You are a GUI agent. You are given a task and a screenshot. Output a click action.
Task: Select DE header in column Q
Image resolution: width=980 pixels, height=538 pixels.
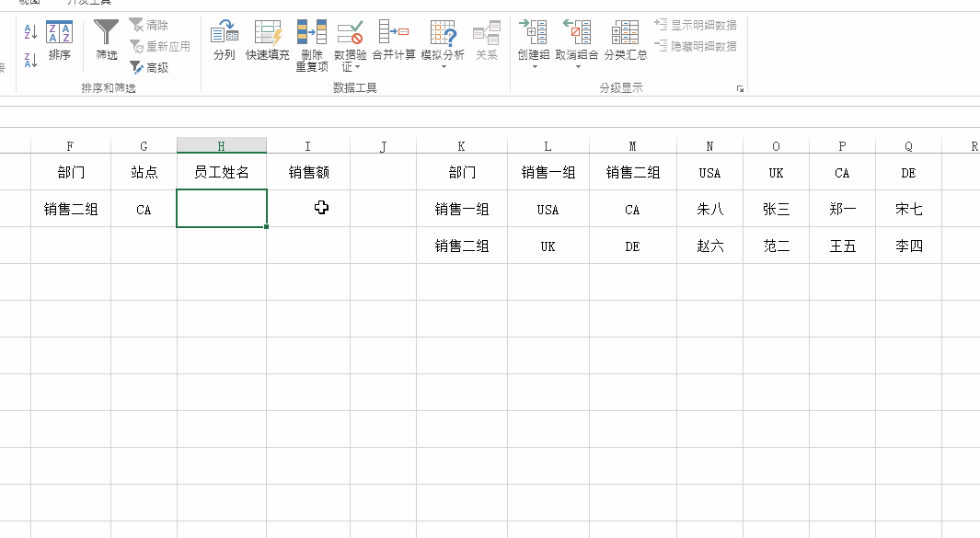point(909,173)
